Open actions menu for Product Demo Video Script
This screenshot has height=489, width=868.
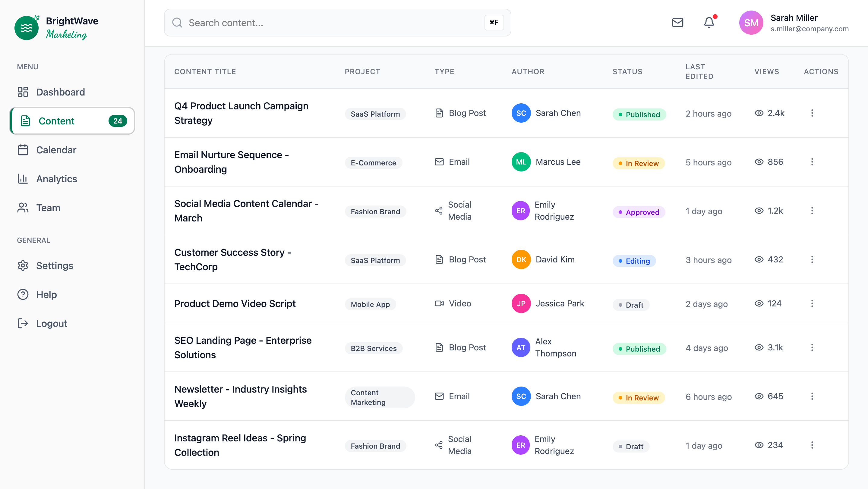click(812, 303)
